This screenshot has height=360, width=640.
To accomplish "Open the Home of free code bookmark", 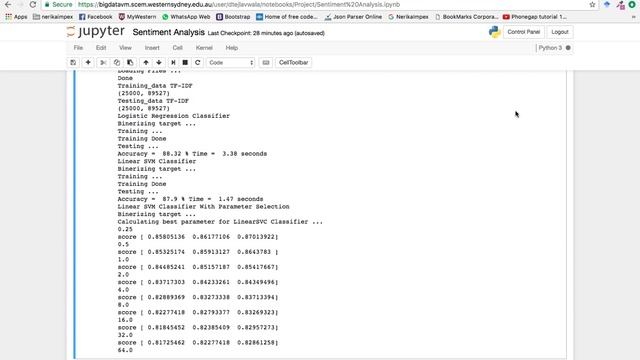I will coord(287,17).
